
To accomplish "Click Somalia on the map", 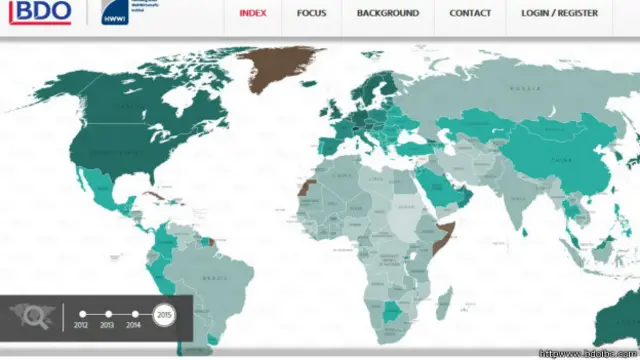I will pos(443,239).
